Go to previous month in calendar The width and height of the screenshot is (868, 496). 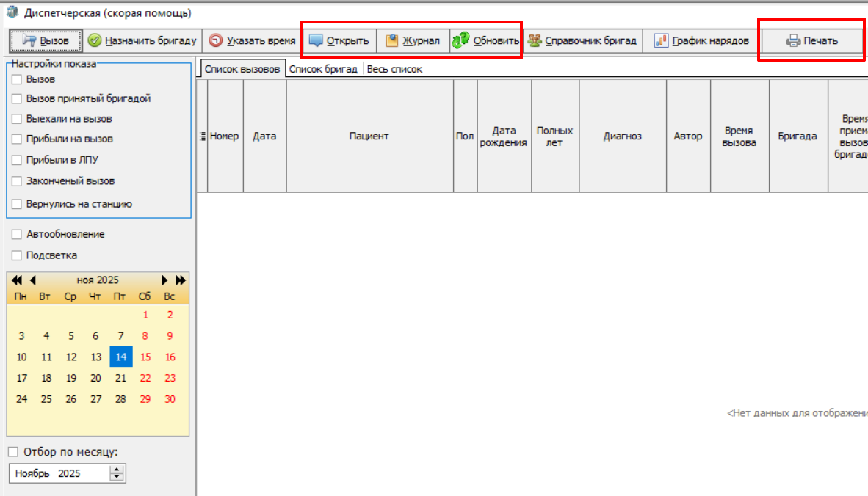tap(32, 280)
